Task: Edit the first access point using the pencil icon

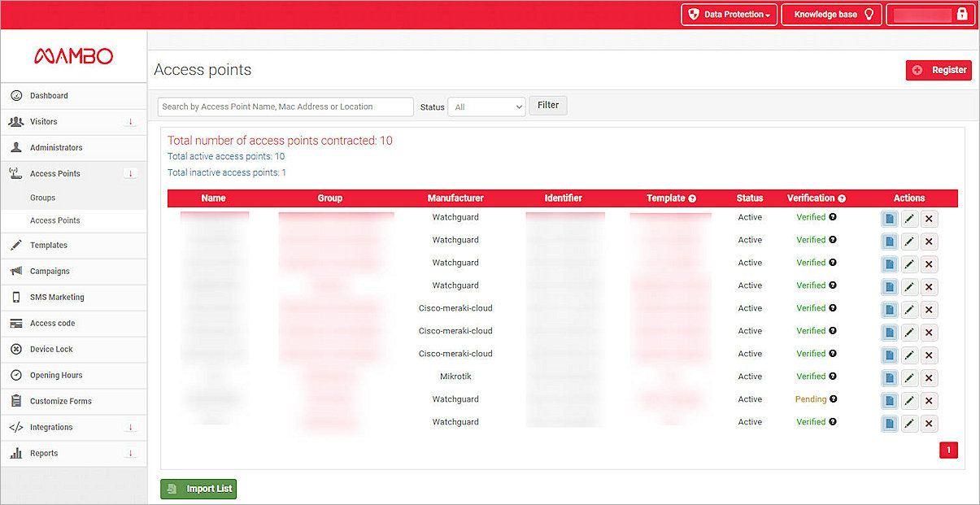Action: pyautogui.click(x=908, y=218)
